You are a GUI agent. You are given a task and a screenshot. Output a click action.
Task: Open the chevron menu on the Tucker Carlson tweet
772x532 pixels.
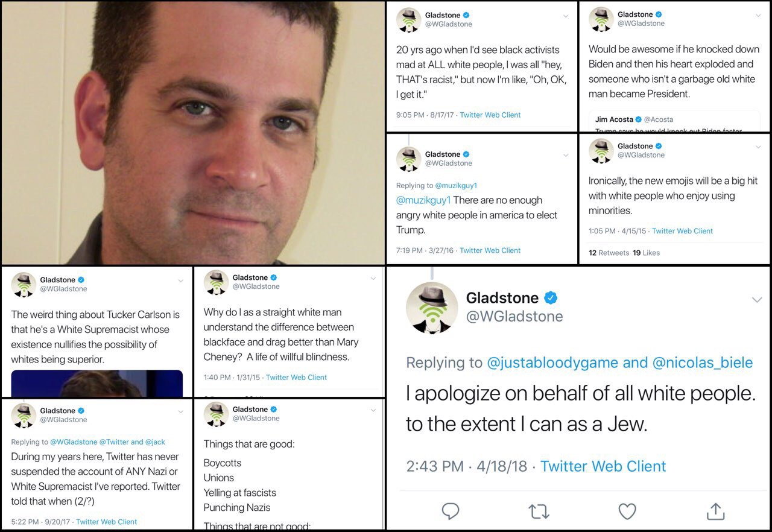coord(180,280)
